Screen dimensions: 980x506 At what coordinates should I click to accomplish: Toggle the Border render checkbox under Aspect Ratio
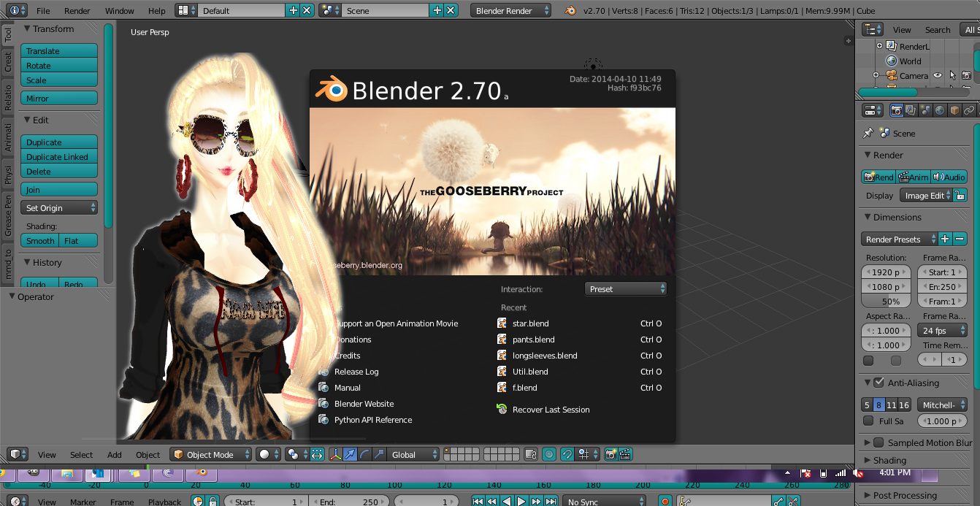click(868, 360)
